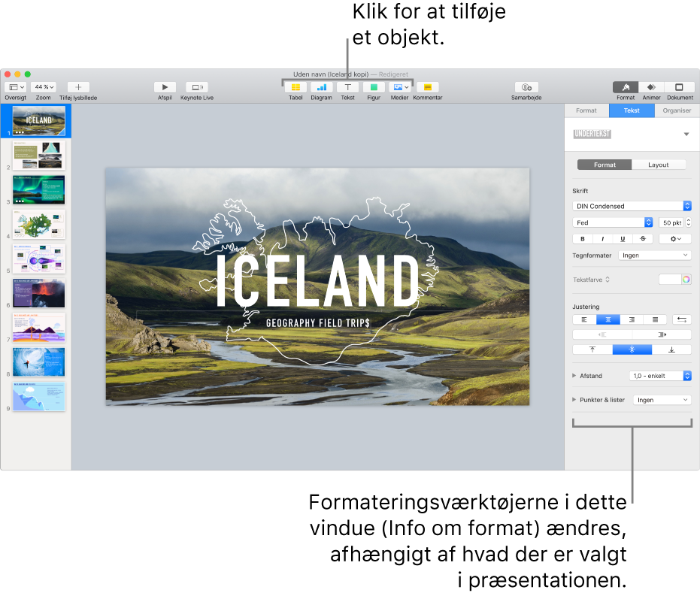Align text to middle vertically
Screen dimensions: 700x596
[632, 349]
